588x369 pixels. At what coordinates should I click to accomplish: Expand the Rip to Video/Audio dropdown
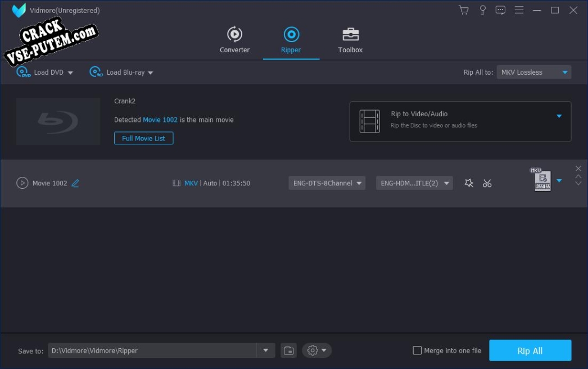pos(559,116)
